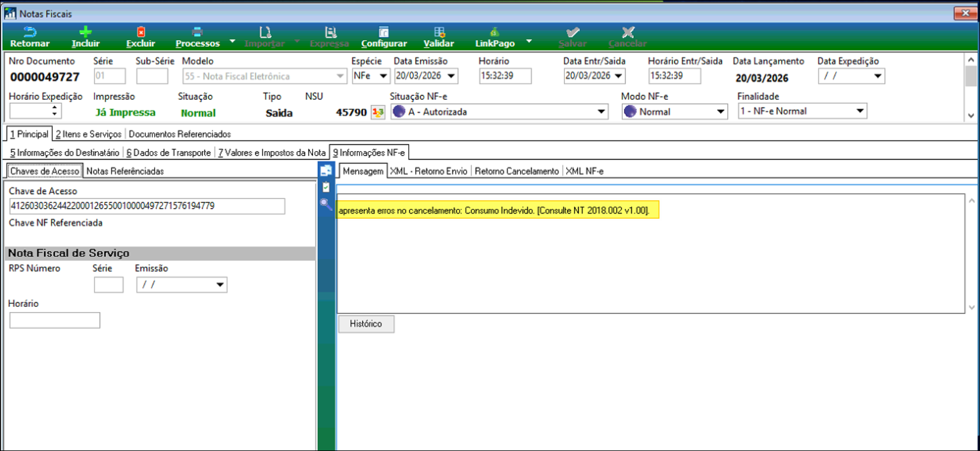Viewport: 980px width, 451px height.
Task: Click the Retornar toolbar icon
Action: [29, 33]
